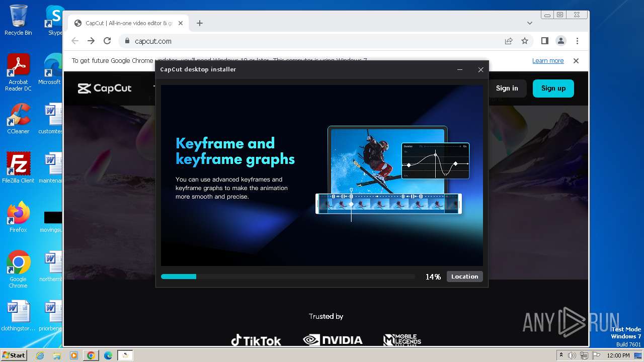The height and width of the screenshot is (362, 644).
Task: Click the Sign in button
Action: coord(507,88)
